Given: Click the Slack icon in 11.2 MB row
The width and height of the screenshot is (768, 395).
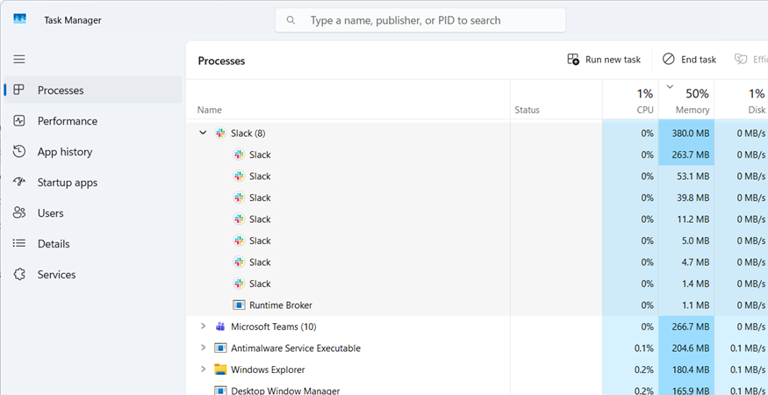Looking at the screenshot, I should (x=239, y=219).
